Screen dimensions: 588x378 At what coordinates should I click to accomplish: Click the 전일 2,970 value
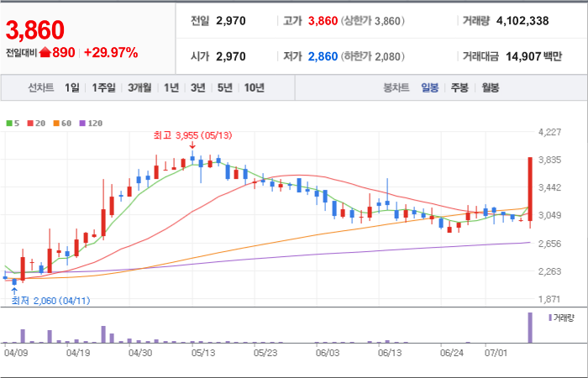point(231,21)
